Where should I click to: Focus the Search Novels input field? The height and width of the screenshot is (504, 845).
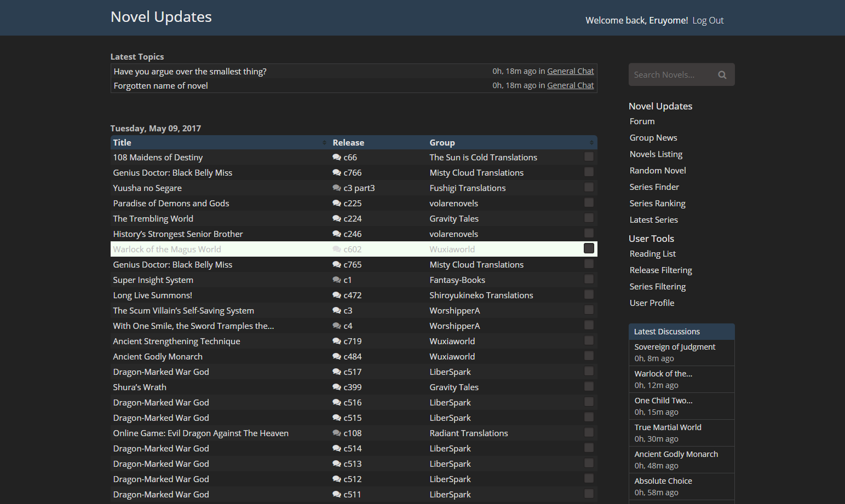pyautogui.click(x=671, y=75)
